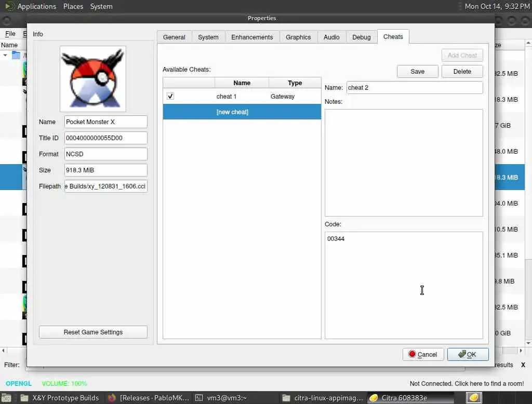
Task: Click the VOLUME: 100% status indicator
Action: pyautogui.click(x=64, y=384)
